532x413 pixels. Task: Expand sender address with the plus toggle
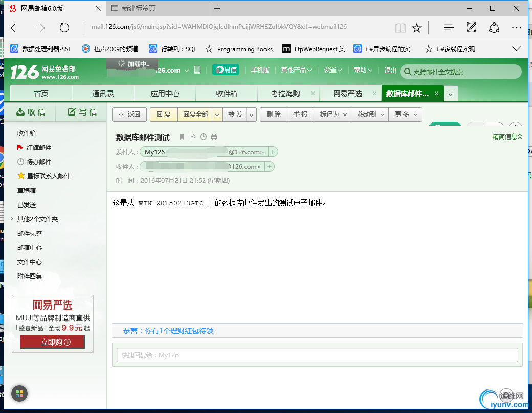(x=272, y=152)
